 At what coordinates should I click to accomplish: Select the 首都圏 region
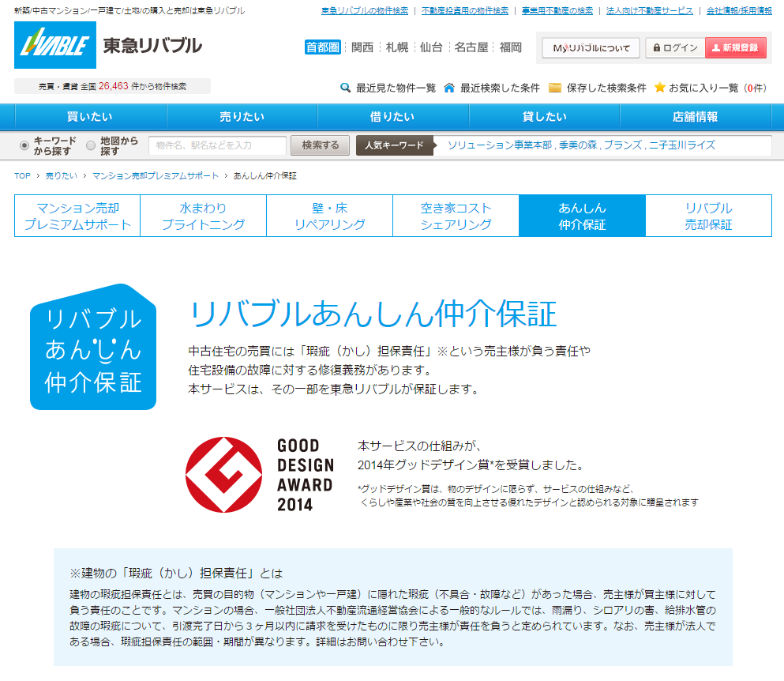pyautogui.click(x=322, y=47)
